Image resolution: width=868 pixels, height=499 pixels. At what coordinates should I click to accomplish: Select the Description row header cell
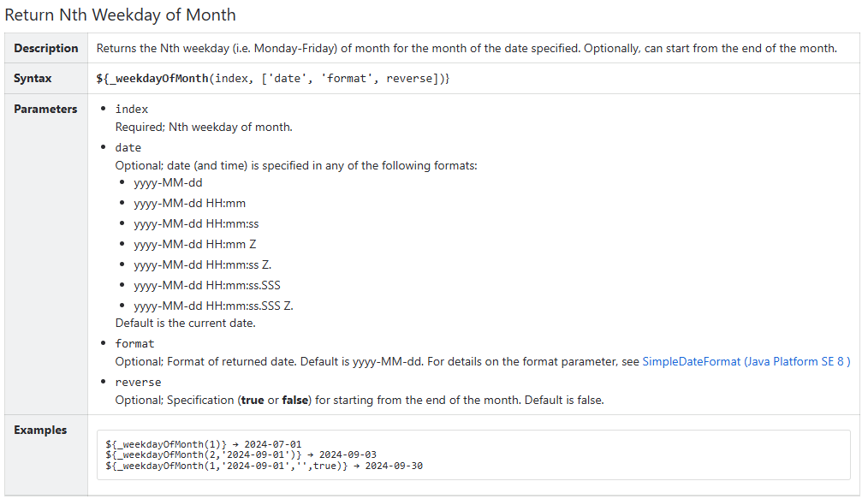coord(46,48)
